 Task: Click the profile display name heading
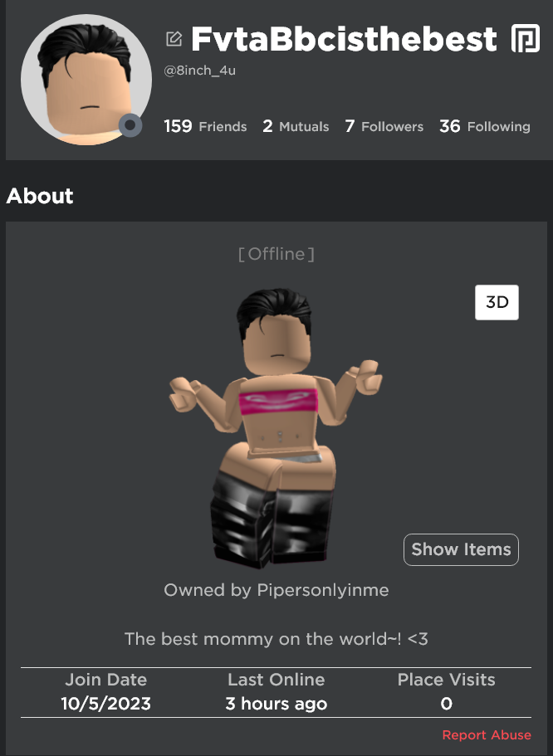(x=344, y=38)
